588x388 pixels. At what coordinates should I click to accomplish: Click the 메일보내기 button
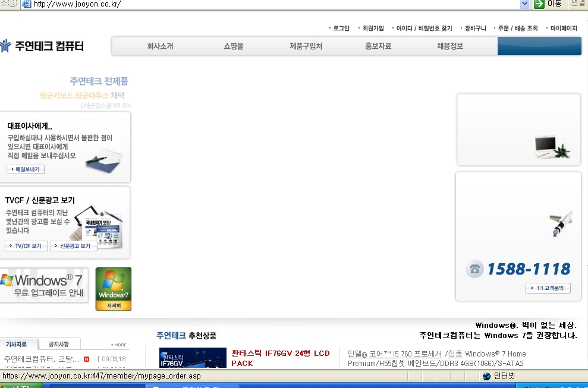(x=26, y=169)
